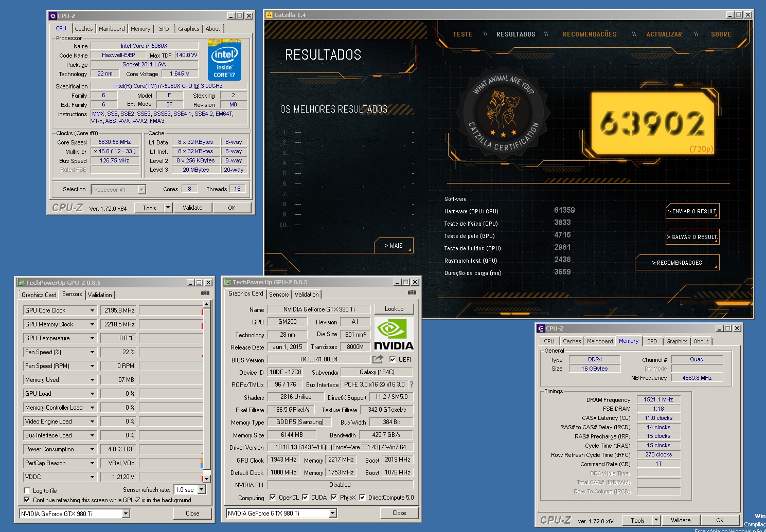The height and width of the screenshot is (532, 766).
Task: Switch to Graphics tab in CPU-Z Memory window
Action: [x=676, y=341]
